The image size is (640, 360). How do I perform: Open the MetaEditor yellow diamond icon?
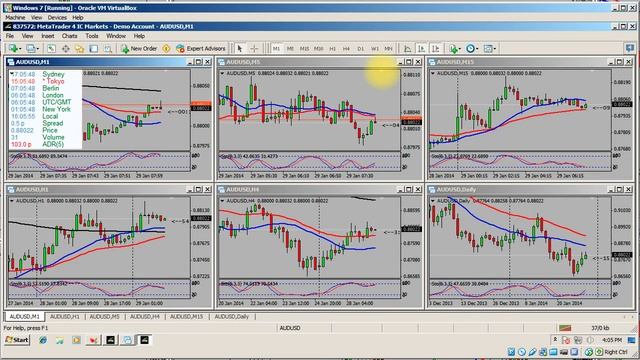(x=166, y=49)
